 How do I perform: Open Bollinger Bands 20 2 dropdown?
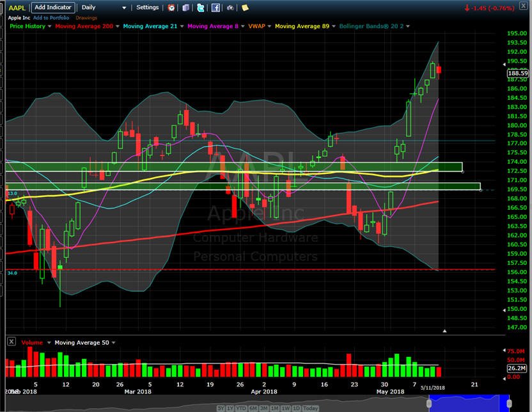click(x=408, y=26)
